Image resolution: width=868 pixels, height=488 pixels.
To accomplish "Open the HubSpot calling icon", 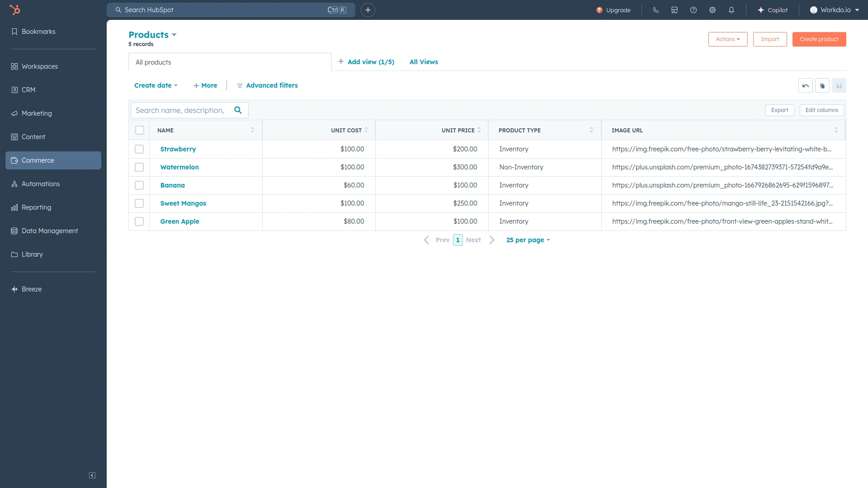I will tap(656, 9).
